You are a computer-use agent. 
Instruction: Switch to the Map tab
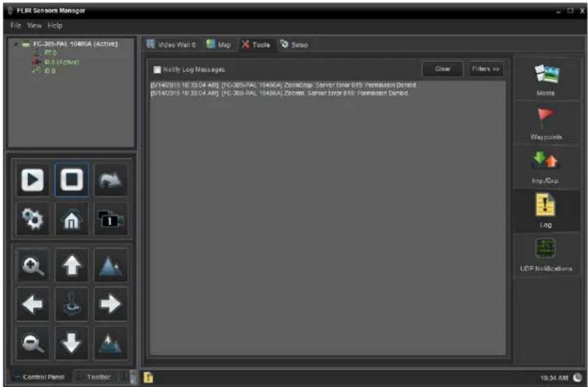(219, 44)
